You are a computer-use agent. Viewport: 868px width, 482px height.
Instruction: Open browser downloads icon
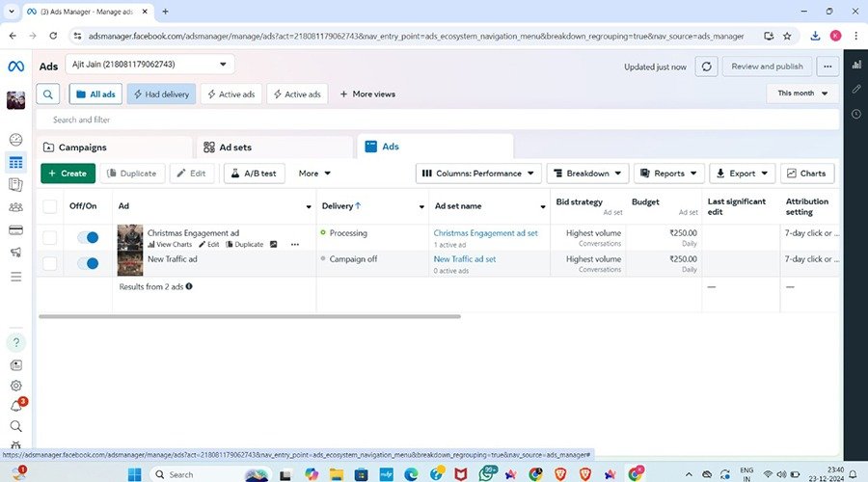(815, 36)
